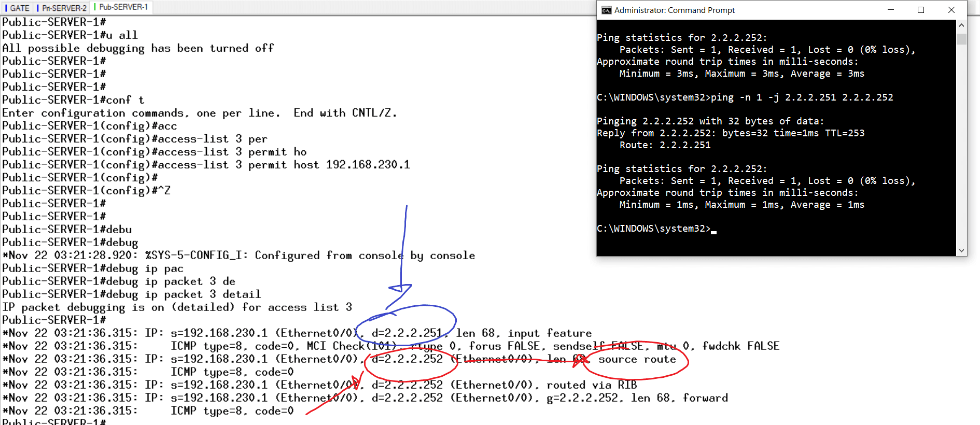This screenshot has width=980, height=425.
Task: Switch to the GATE terminal tab
Action: [17, 8]
